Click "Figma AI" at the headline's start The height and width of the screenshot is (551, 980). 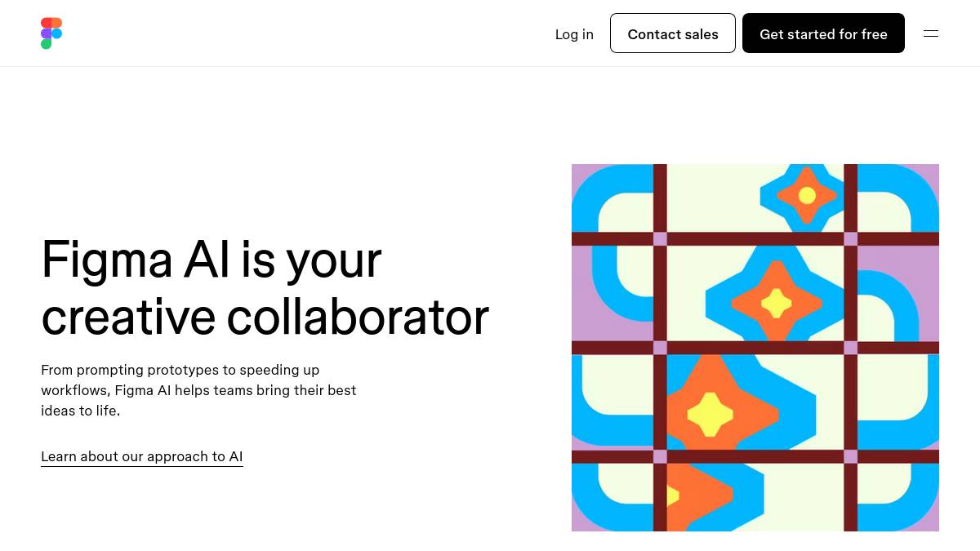tap(135, 260)
